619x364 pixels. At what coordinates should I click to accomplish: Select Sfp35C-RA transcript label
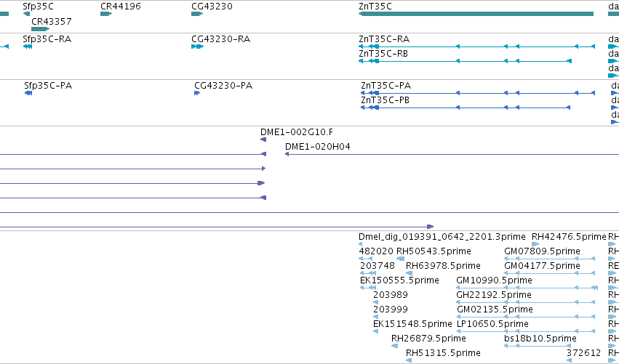[x=47, y=39]
